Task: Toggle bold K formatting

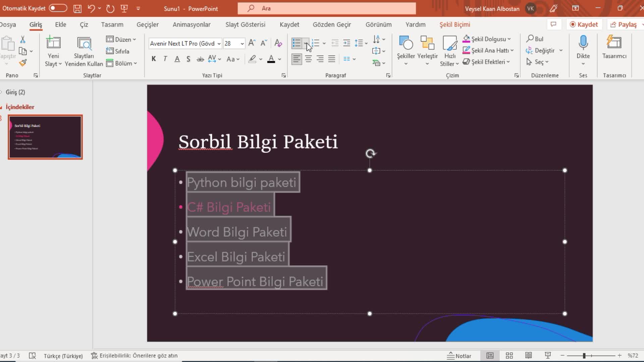Action: (154, 59)
